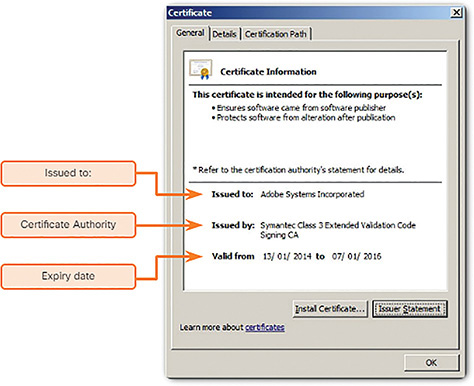The height and width of the screenshot is (386, 474).
Task: Click the Certificate title bar text
Action: click(190, 13)
